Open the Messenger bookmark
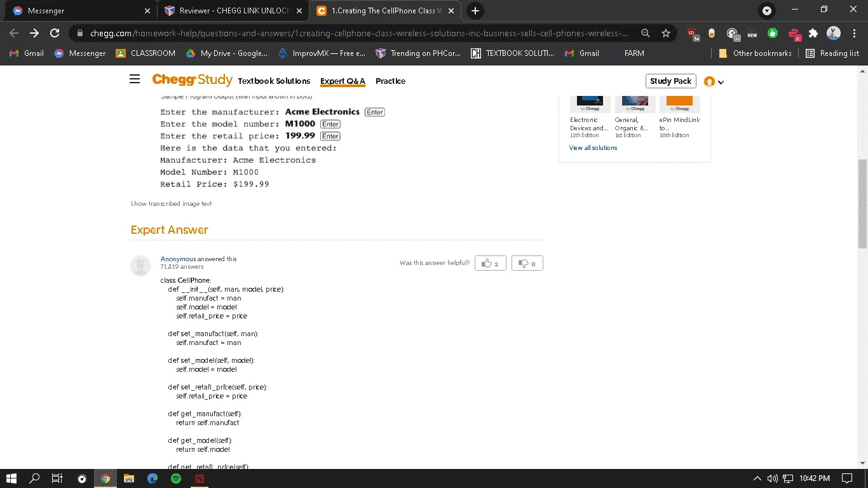 tap(80, 53)
